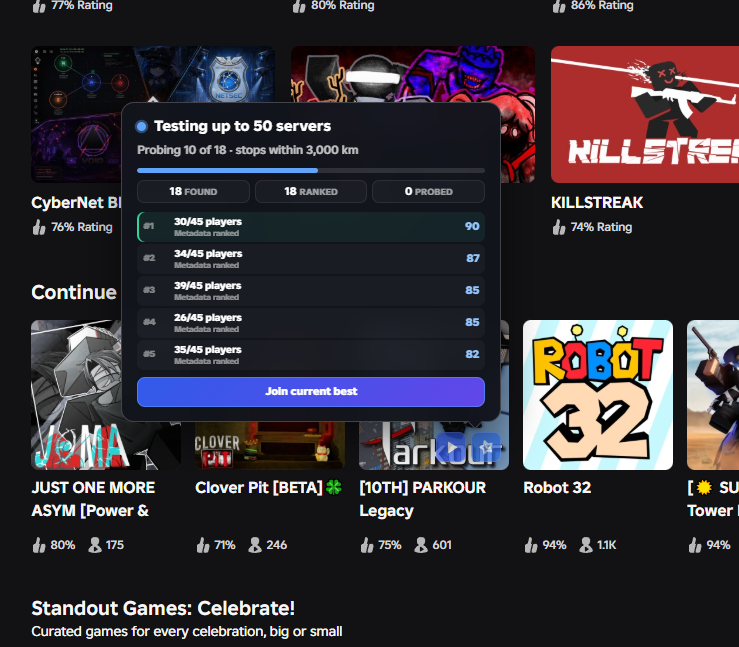Click the play icon on the PARKOUR Legacy thumbnail
This screenshot has width=739, height=647.
coord(452,447)
